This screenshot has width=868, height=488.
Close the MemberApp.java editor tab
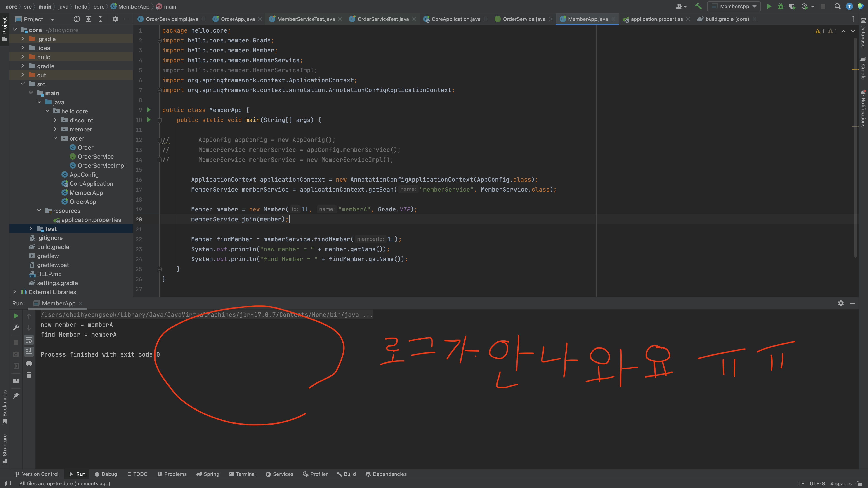click(x=613, y=19)
